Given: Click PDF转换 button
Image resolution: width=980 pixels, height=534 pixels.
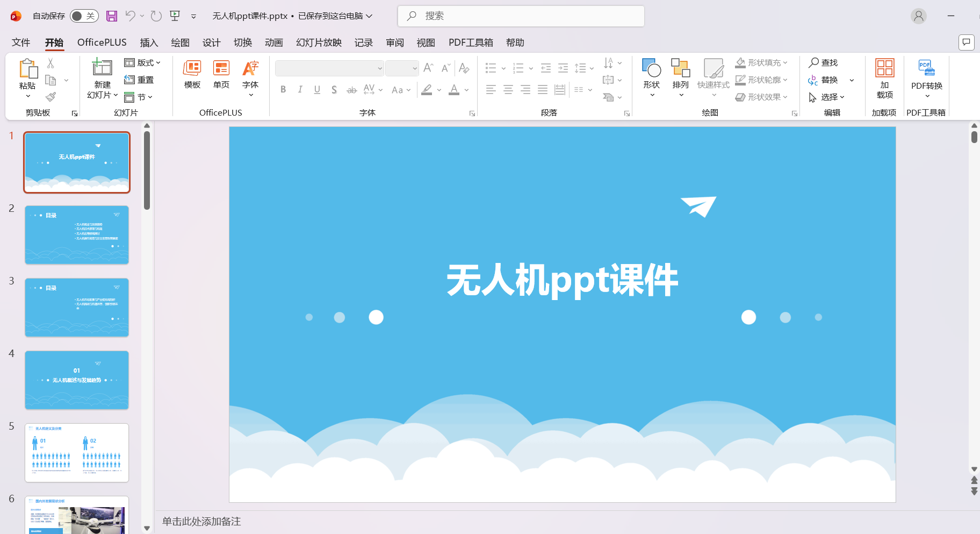Looking at the screenshot, I should tap(927, 79).
